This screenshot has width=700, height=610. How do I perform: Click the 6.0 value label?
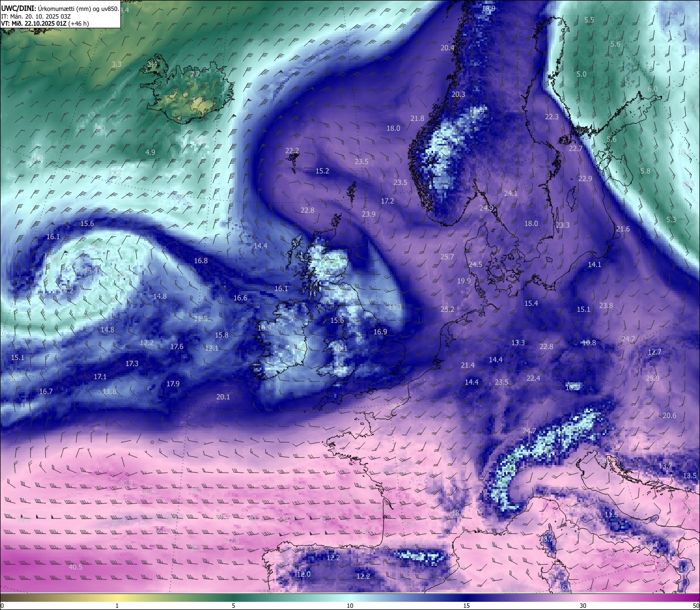click(x=652, y=89)
